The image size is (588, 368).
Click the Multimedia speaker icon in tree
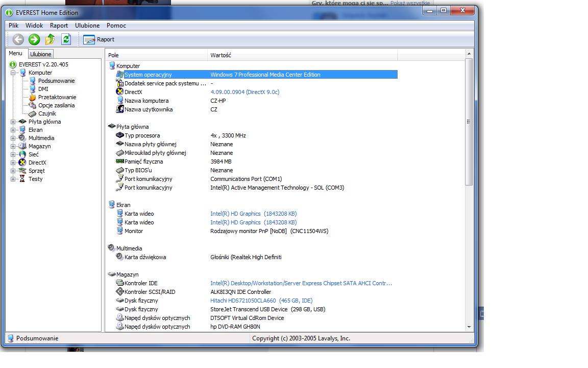[x=22, y=138]
